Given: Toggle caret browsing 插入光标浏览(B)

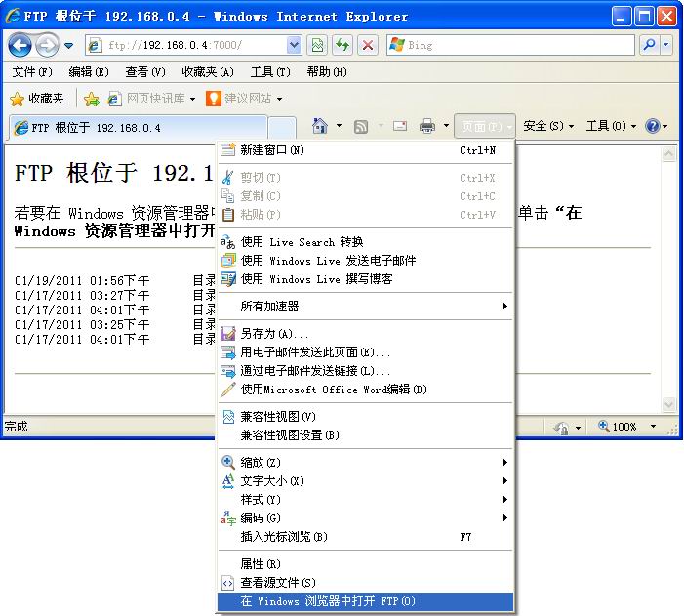Looking at the screenshot, I should click(x=283, y=537).
